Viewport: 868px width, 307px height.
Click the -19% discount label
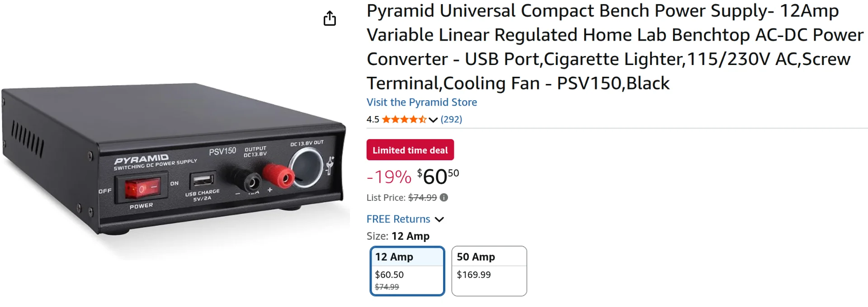click(389, 177)
